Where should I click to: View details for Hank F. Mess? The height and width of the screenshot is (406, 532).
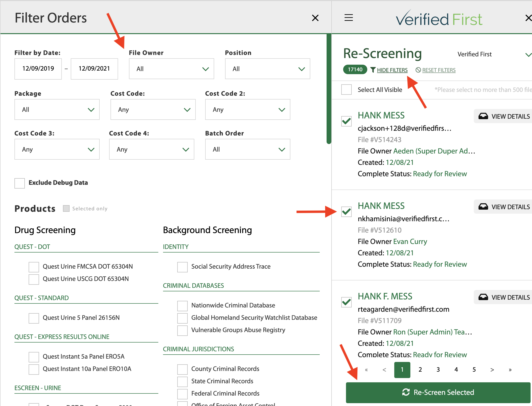coord(503,297)
